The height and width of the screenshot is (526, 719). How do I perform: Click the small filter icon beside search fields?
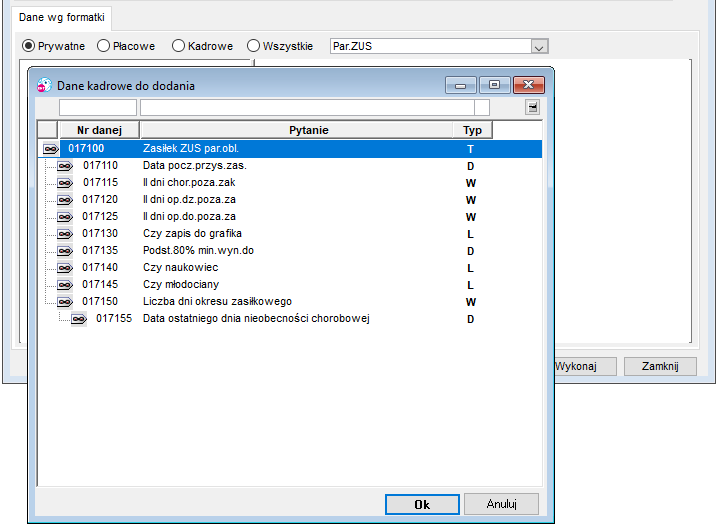pyautogui.click(x=532, y=107)
